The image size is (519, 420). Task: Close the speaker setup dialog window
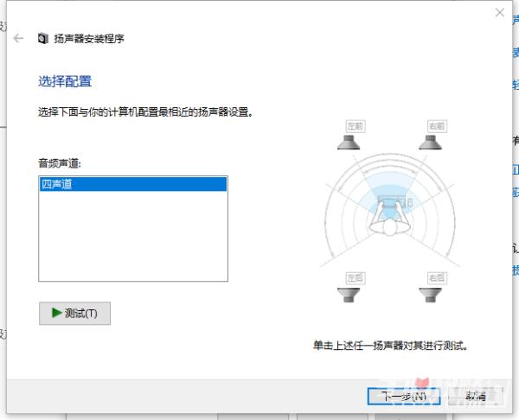coord(499,13)
